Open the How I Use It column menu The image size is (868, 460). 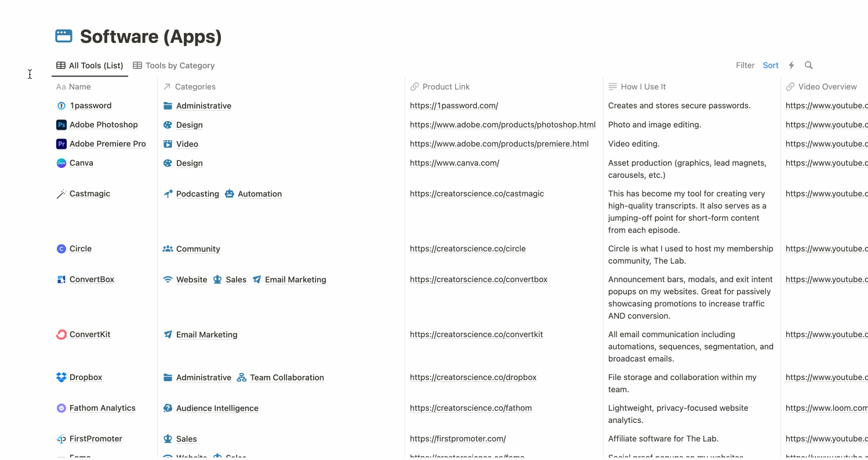pos(643,87)
